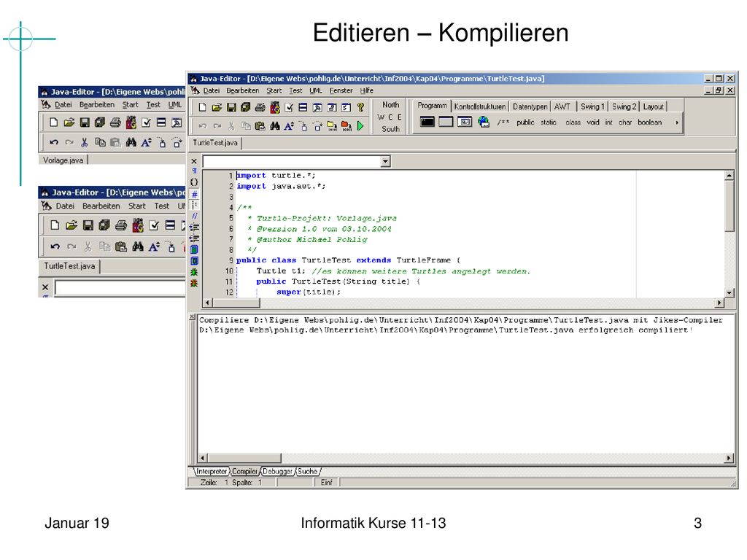Image resolution: width=747 pixels, height=560 pixels.
Task: Click scissors Cut icon in Vorlage.java window
Action: [85, 142]
